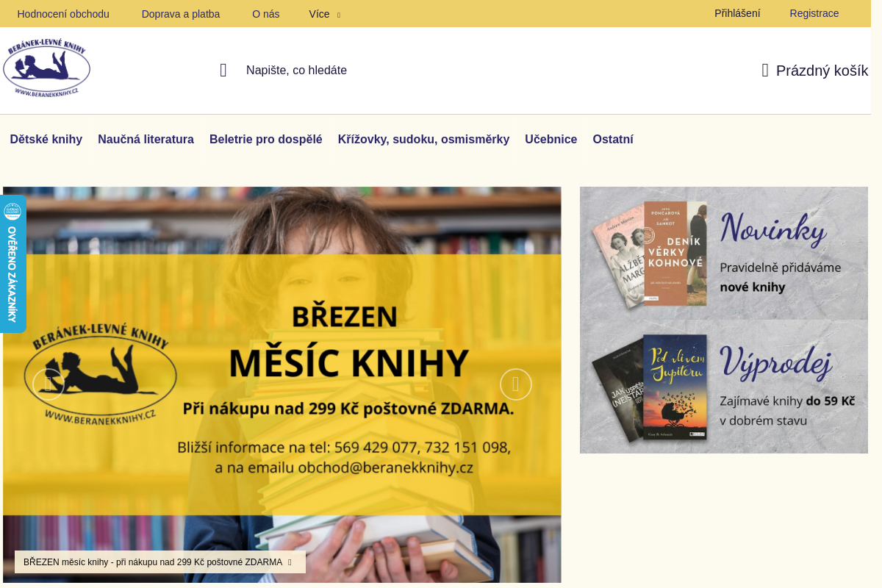The width and height of the screenshot is (882, 588).
Task: Go to Učebnice category
Action: (551, 140)
